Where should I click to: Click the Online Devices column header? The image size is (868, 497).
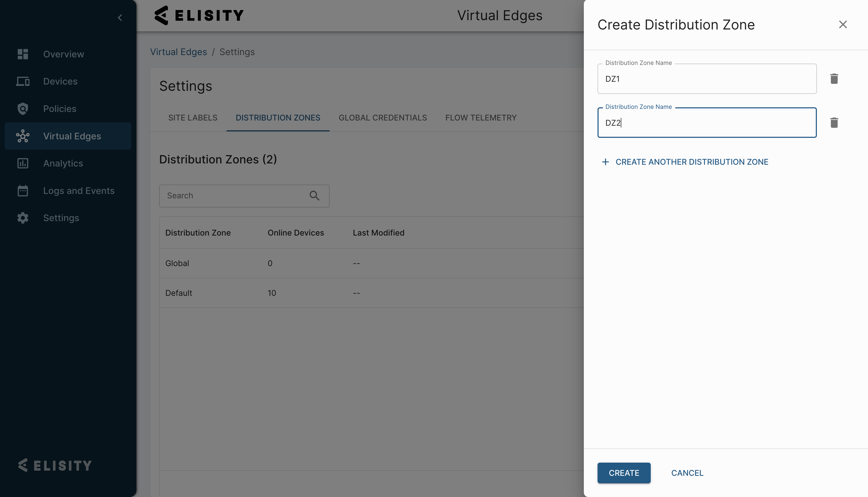pos(296,233)
